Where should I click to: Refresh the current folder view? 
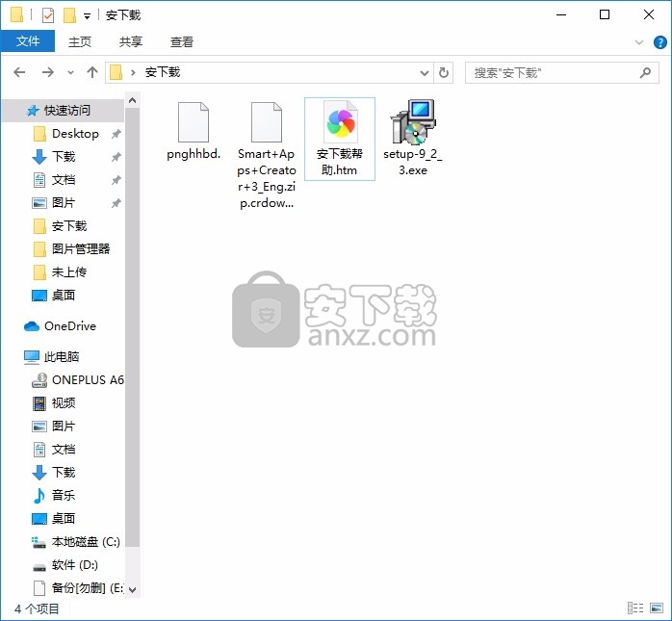tap(444, 73)
